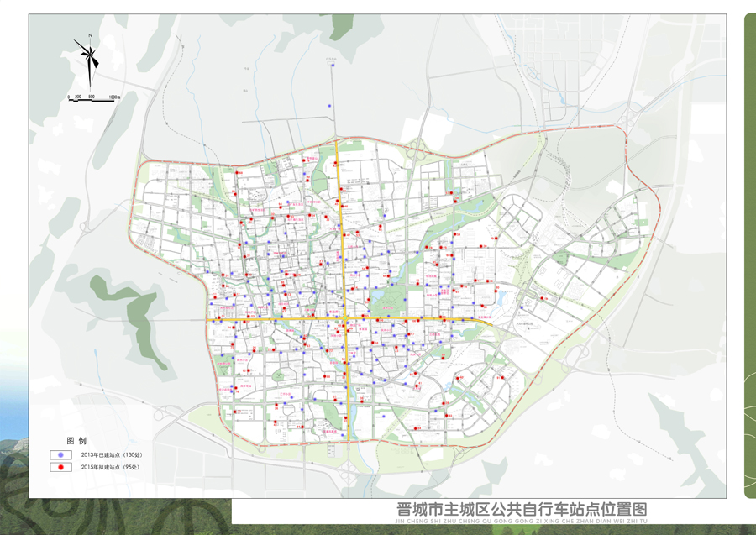Click the blue dot legend symbol
The image size is (756, 535).
(60, 454)
